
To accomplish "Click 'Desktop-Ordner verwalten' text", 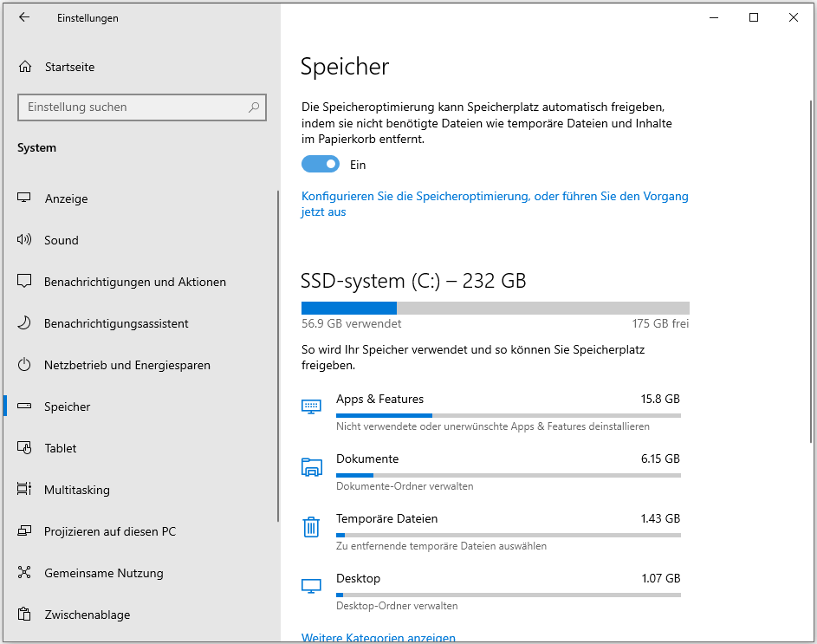I will [x=397, y=606].
